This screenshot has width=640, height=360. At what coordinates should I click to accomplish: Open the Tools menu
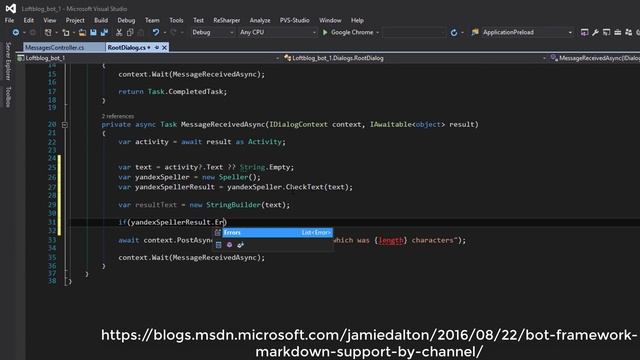click(x=176, y=20)
